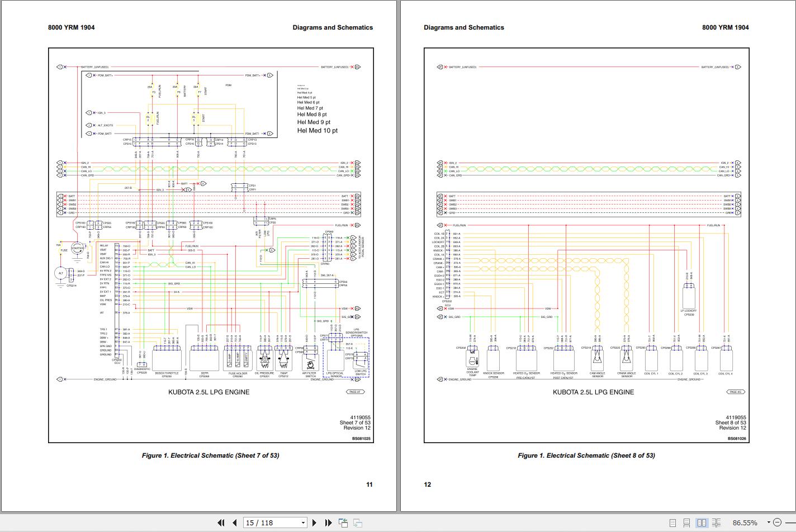796x532 pixels.
Task: Click the 'Hel Med 8 pt' text
Action: 312,115
